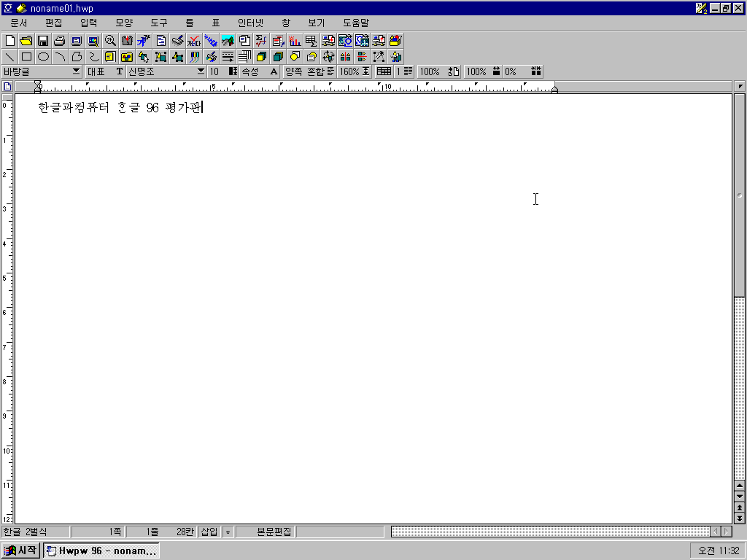Click the previous page double-arrow button

click(740, 507)
